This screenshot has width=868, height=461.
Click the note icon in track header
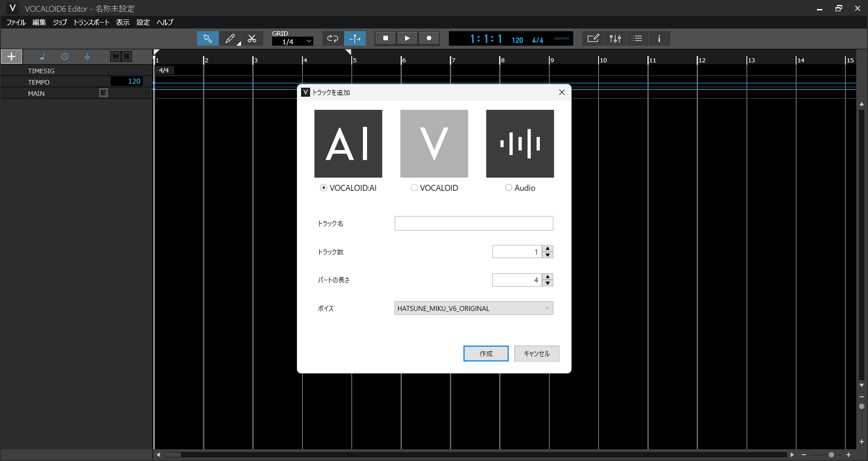coord(42,56)
